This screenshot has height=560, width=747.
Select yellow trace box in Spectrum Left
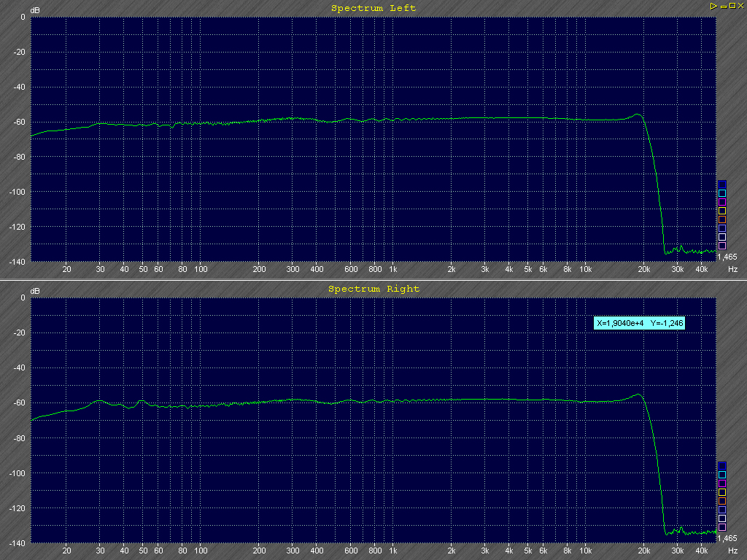tap(722, 211)
